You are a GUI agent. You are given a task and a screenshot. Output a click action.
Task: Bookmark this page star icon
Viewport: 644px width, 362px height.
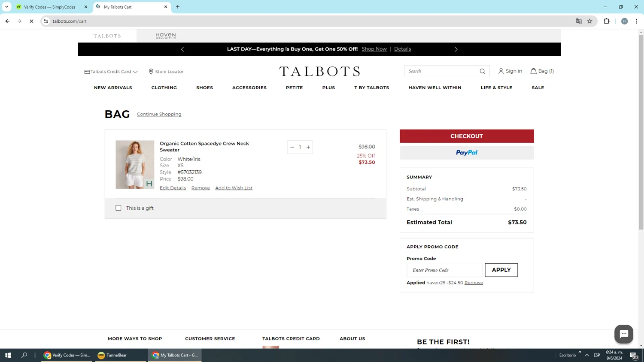click(x=589, y=21)
